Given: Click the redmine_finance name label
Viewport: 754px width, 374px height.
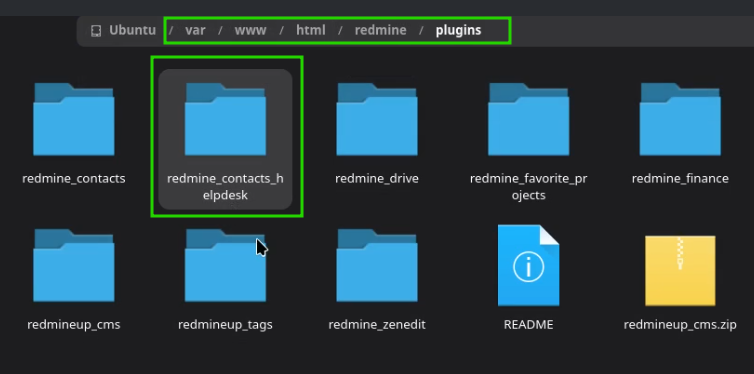Looking at the screenshot, I should 680,178.
